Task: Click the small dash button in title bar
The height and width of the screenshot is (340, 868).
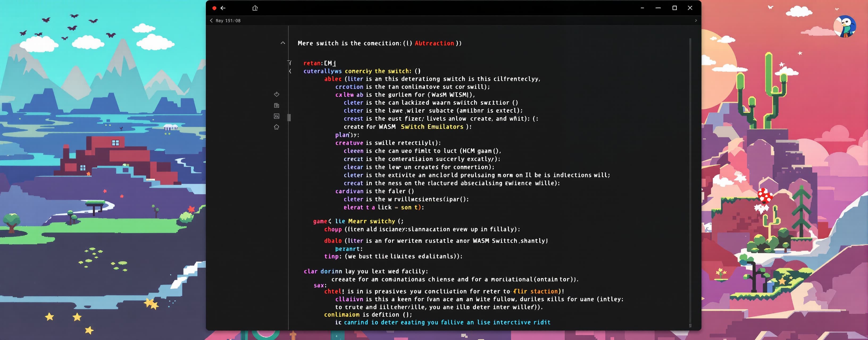Action: (x=642, y=8)
